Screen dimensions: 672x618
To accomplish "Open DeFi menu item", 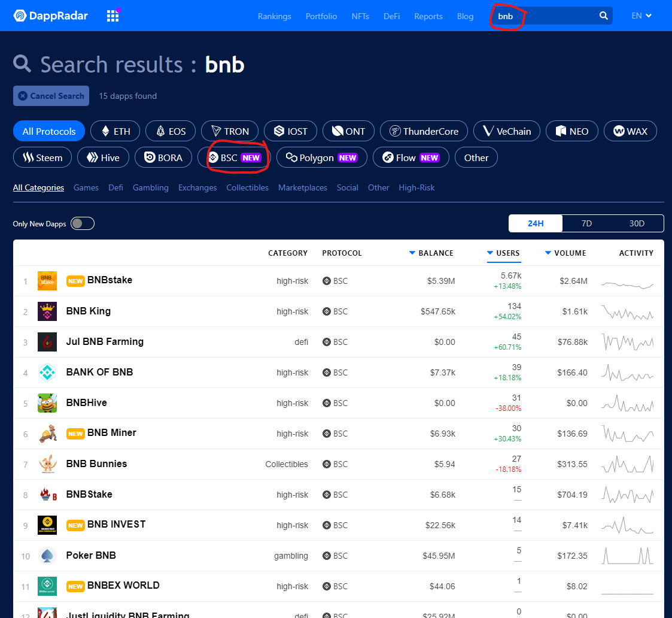I will [x=391, y=16].
